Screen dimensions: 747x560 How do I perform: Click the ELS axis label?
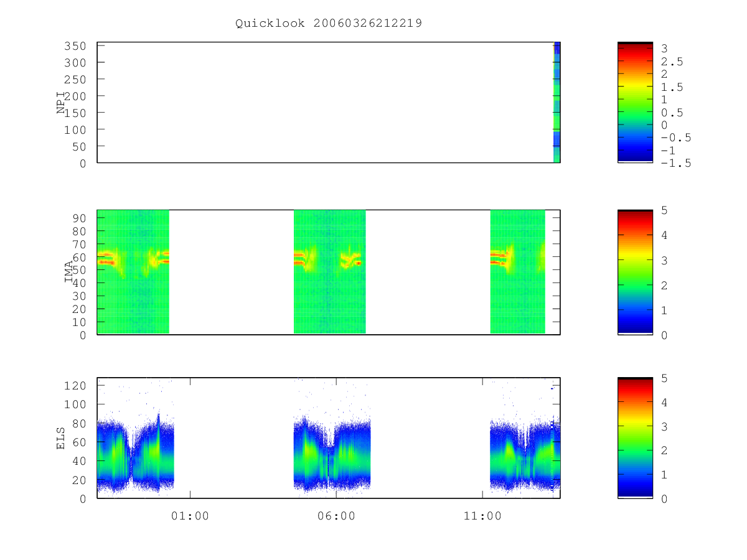[61, 438]
